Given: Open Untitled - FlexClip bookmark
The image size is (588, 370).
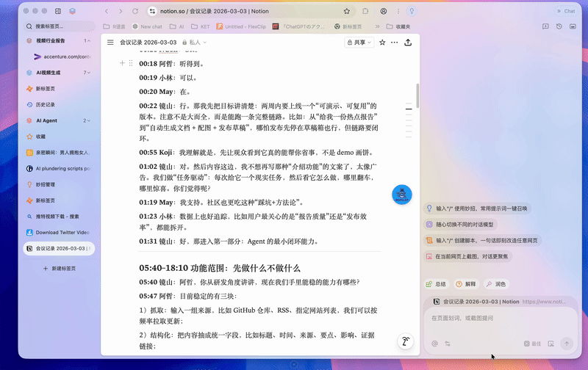Looking at the screenshot, I should [x=241, y=26].
